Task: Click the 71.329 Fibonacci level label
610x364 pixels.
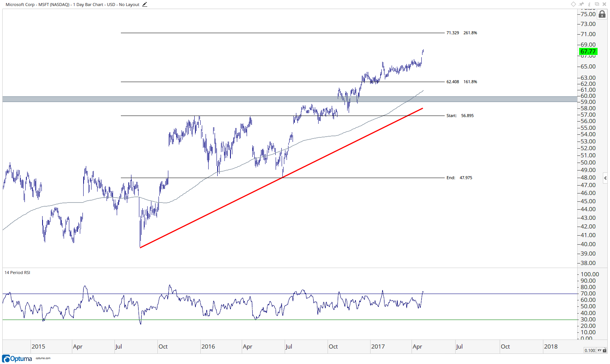Action: [x=453, y=33]
